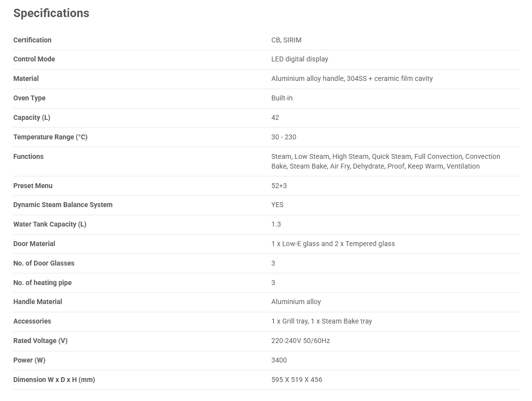Select the Built-in oven type value
The height and width of the screenshot is (401, 532).
click(282, 98)
